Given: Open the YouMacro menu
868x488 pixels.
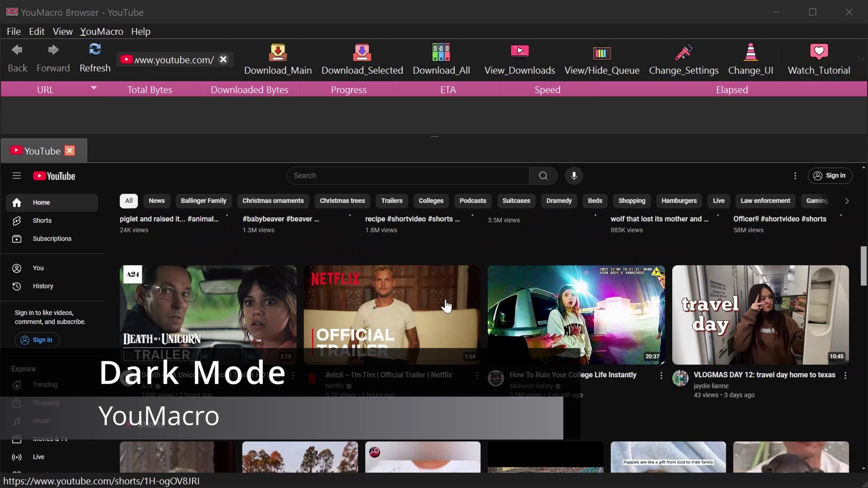Looking at the screenshot, I should [101, 31].
